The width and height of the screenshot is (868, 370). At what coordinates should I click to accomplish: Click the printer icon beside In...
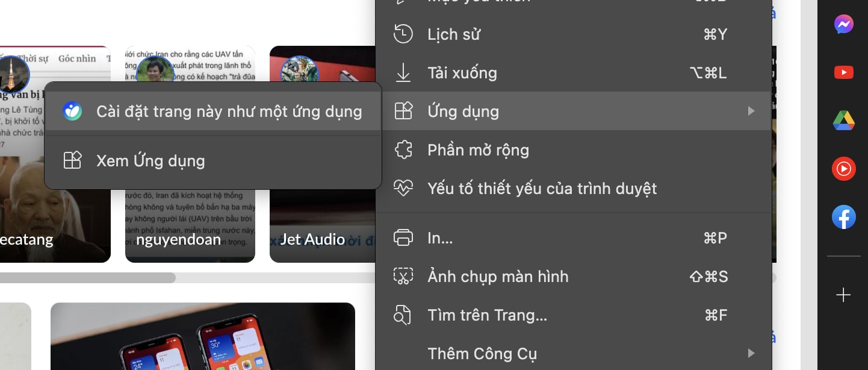point(403,237)
